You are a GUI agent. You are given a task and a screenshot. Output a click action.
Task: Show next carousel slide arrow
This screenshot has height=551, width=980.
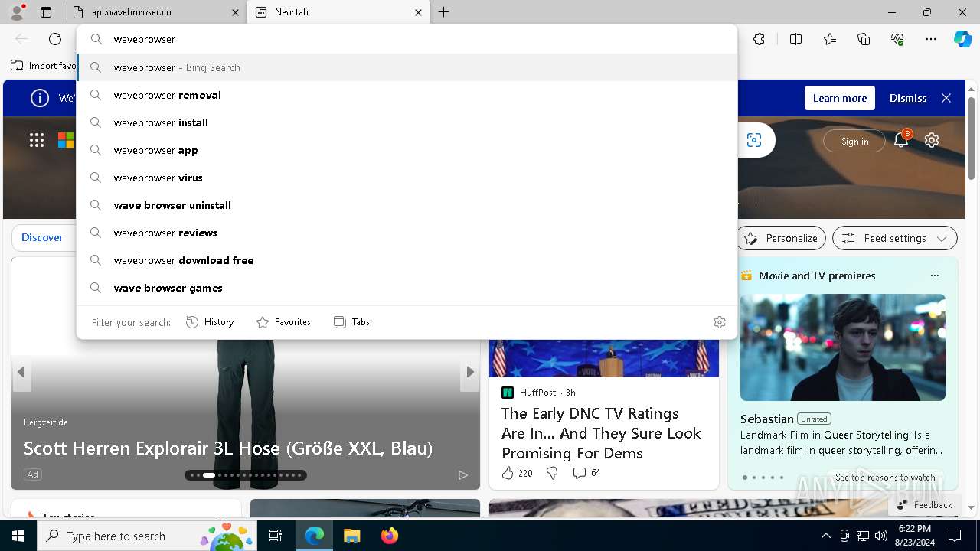[x=470, y=372]
